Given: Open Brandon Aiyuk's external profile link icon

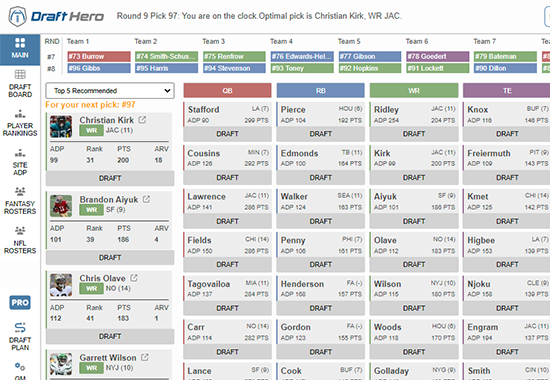Looking at the screenshot, I should 146,199.
